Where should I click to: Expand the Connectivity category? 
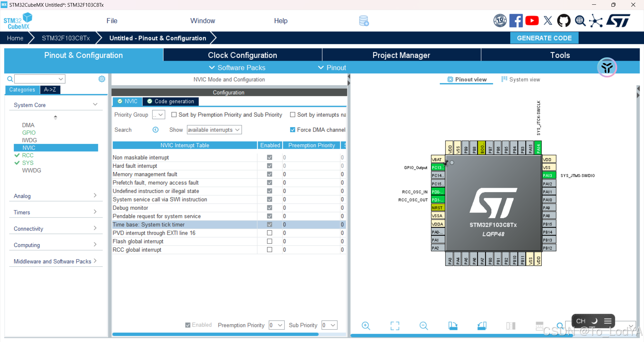tap(55, 229)
